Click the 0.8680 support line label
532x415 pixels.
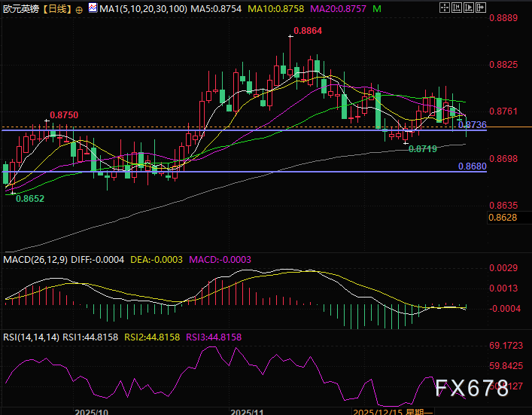click(x=472, y=165)
